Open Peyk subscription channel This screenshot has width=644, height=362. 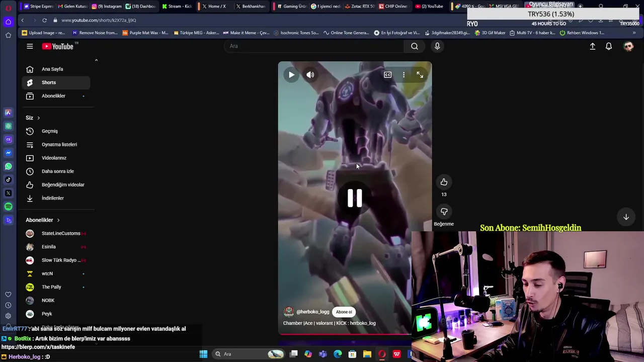(x=56, y=314)
